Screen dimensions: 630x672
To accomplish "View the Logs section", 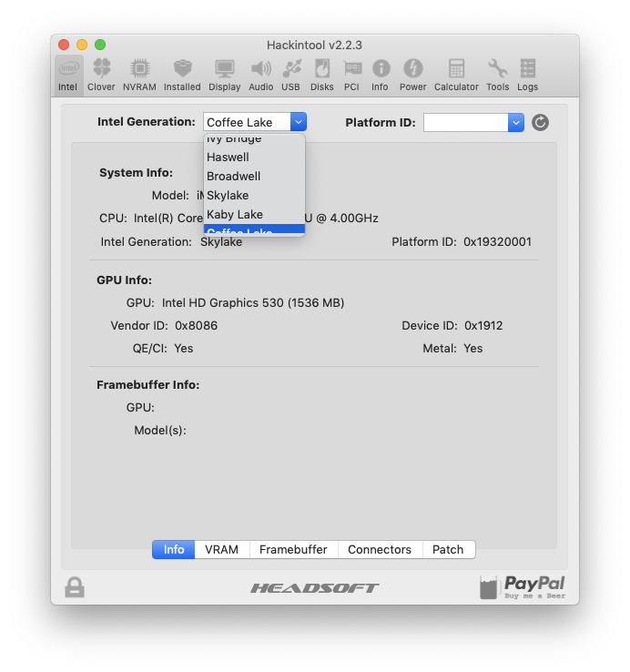I will pos(527,76).
